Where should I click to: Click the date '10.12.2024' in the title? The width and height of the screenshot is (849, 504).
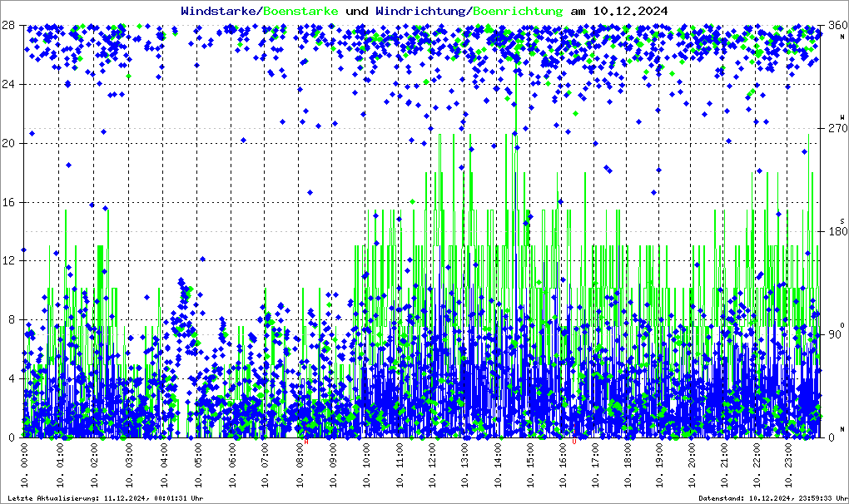pyautogui.click(x=630, y=12)
